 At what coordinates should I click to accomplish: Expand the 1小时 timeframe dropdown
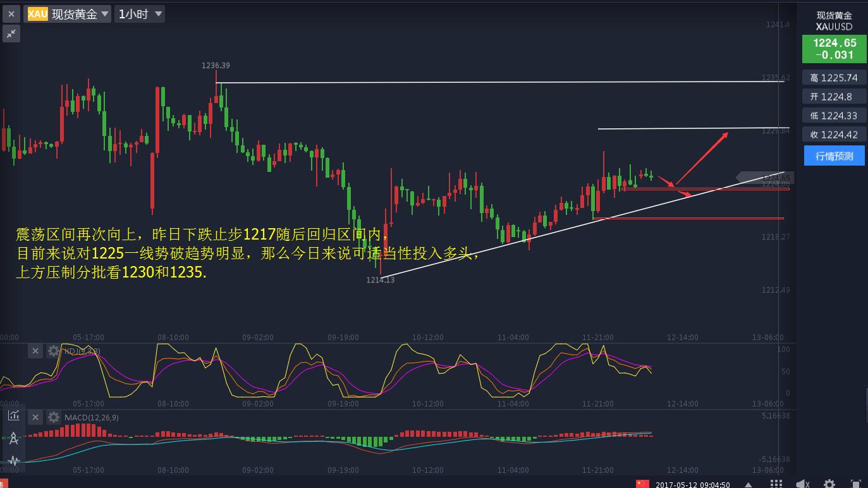140,14
